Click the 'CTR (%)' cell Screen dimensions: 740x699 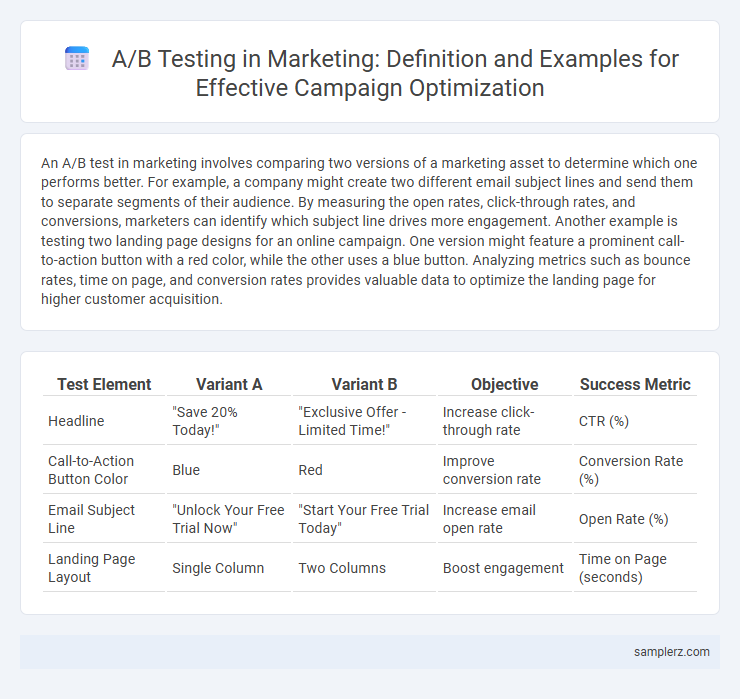635,421
